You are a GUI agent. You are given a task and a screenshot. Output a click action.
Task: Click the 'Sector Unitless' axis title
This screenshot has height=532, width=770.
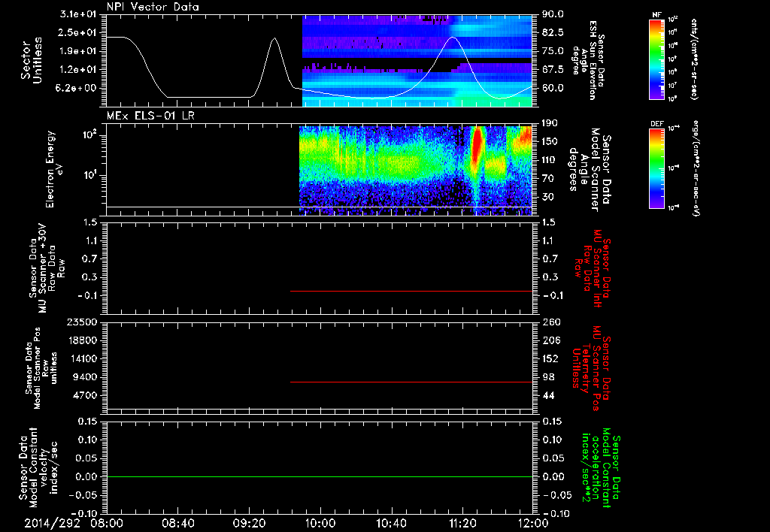(x=32, y=60)
